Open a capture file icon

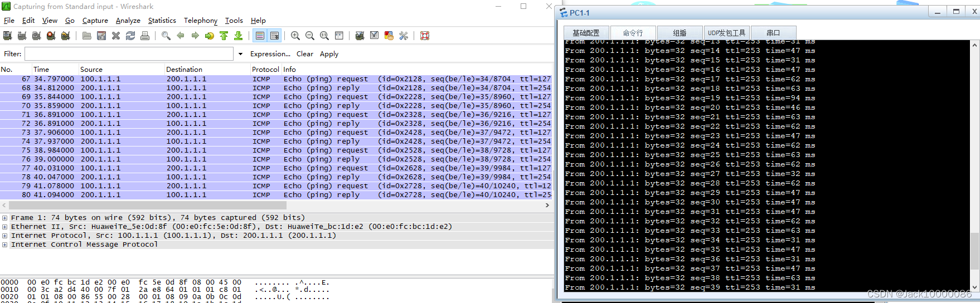(x=87, y=36)
